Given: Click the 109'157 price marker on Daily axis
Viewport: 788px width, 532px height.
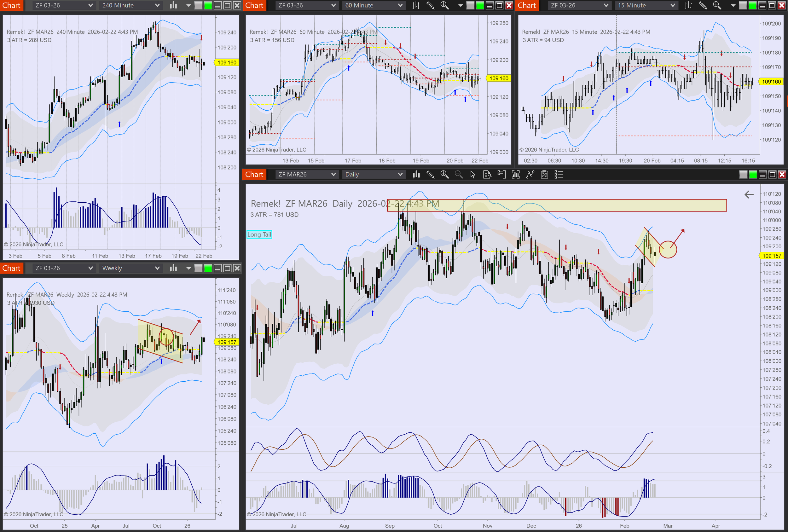Looking at the screenshot, I should [x=771, y=256].
